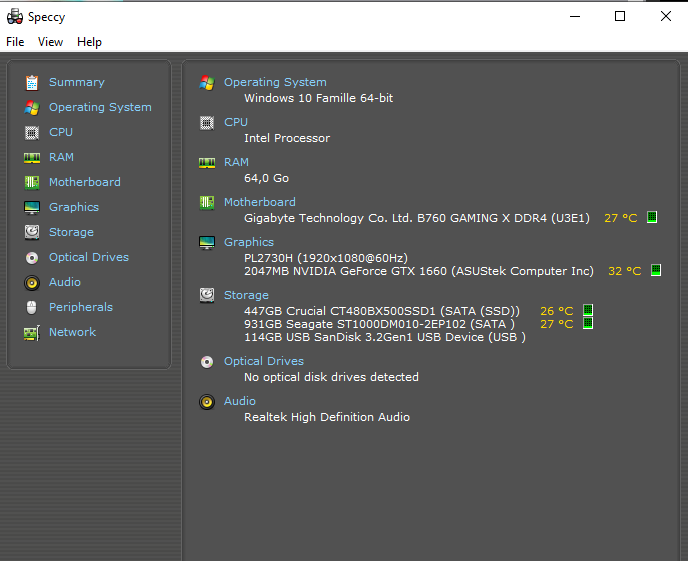This screenshot has height=561, width=688.
Task: Click the Summary icon in sidebar
Action: click(x=32, y=82)
